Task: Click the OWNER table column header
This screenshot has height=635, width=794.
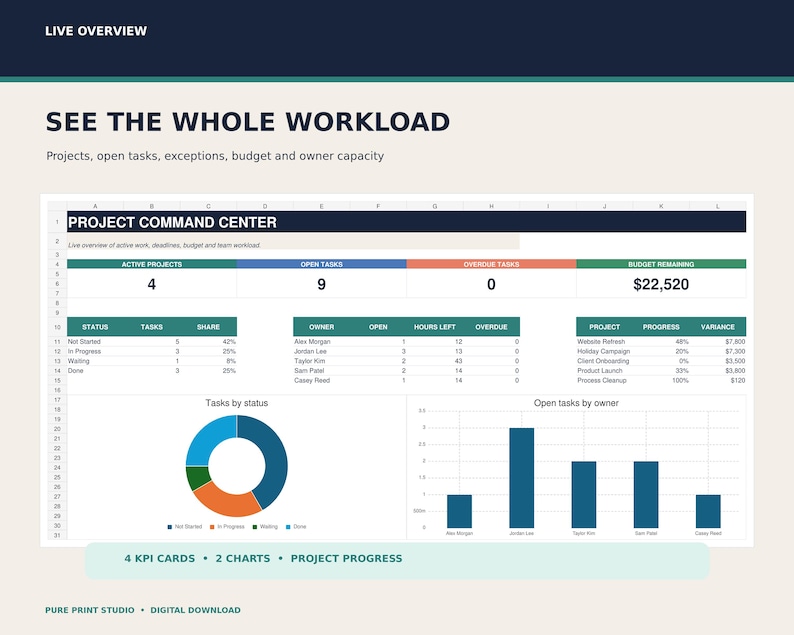Action: pyautogui.click(x=322, y=327)
